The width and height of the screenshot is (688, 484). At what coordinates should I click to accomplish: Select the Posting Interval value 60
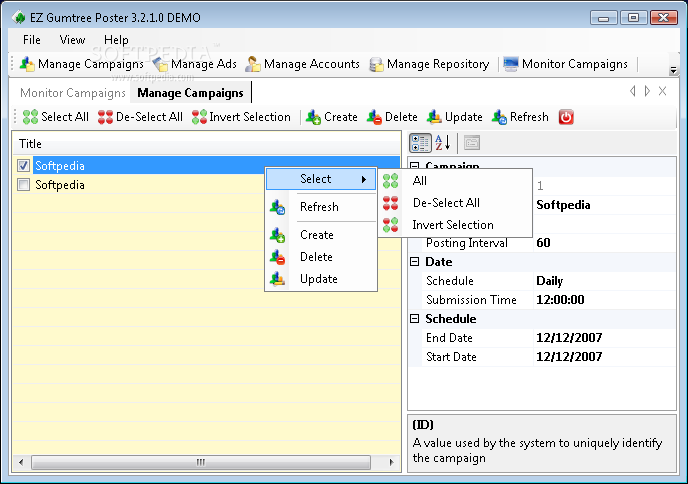pyautogui.click(x=605, y=243)
